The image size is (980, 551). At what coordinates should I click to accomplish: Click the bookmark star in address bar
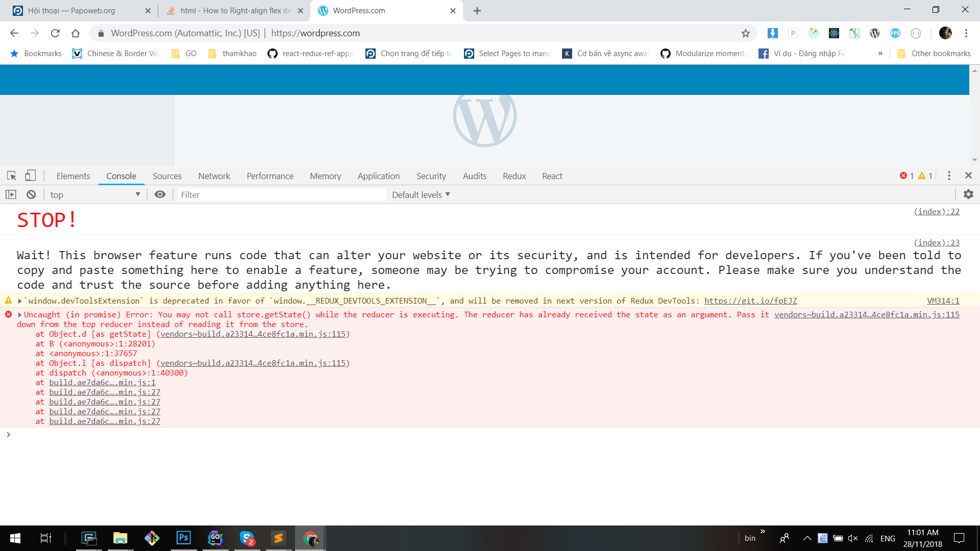point(746,33)
